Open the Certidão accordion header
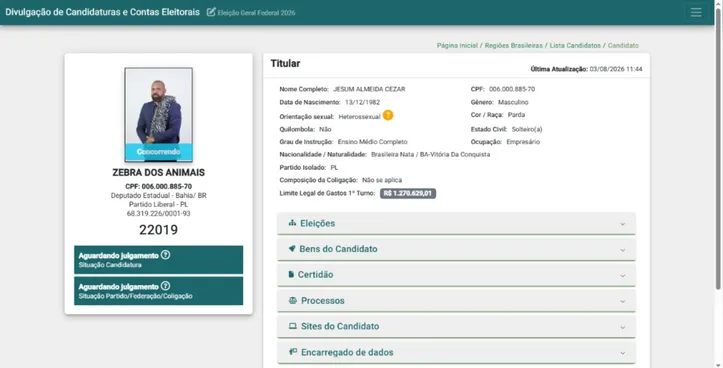 tap(456, 275)
